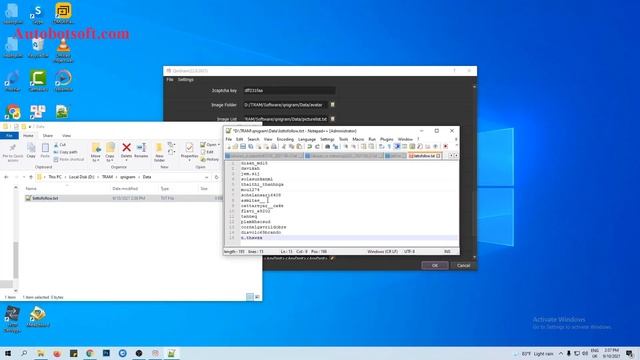
Task: Show hidden system tray icons chevron
Action: pyautogui.click(x=561, y=353)
